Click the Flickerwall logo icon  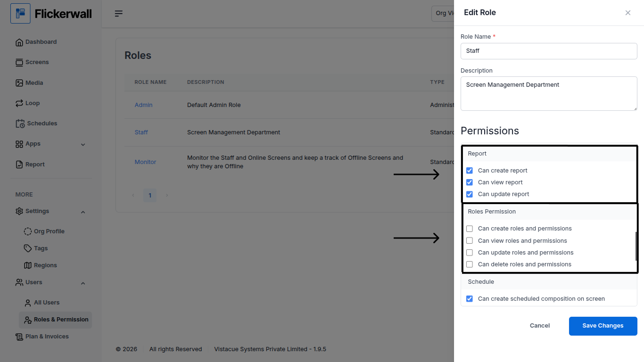click(x=20, y=14)
